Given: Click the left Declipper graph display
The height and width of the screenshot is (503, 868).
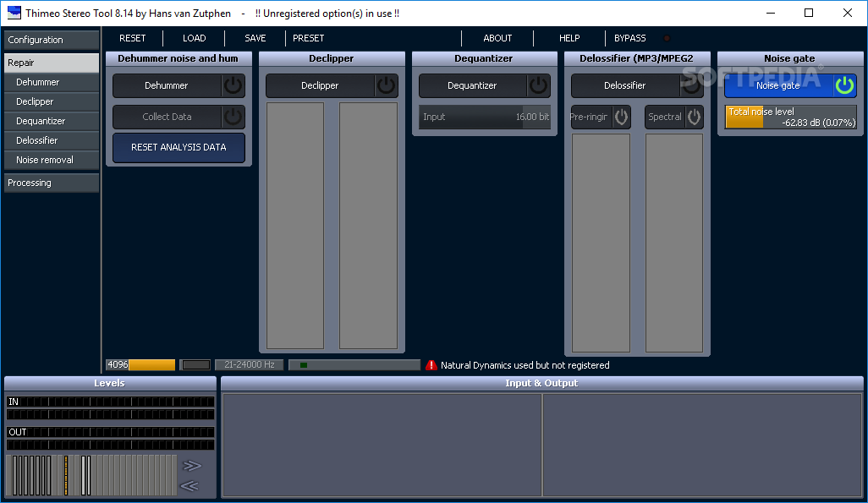Looking at the screenshot, I should pos(295,225).
